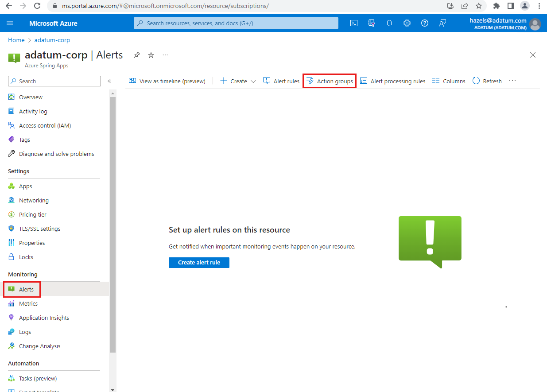Screen dimensions: 547x392
Task: Click the notifications bell icon
Action: [389, 23]
